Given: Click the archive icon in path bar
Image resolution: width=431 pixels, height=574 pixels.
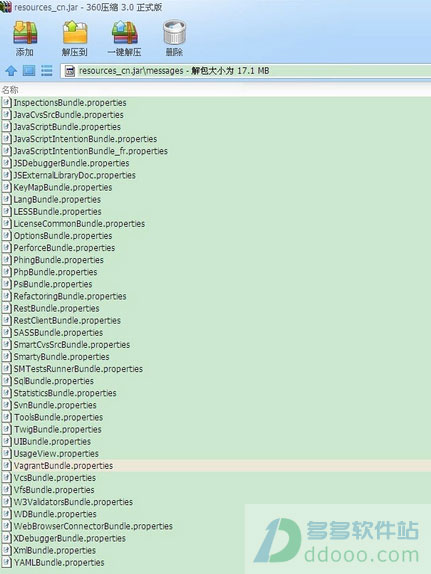Looking at the screenshot, I should pos(70,71).
